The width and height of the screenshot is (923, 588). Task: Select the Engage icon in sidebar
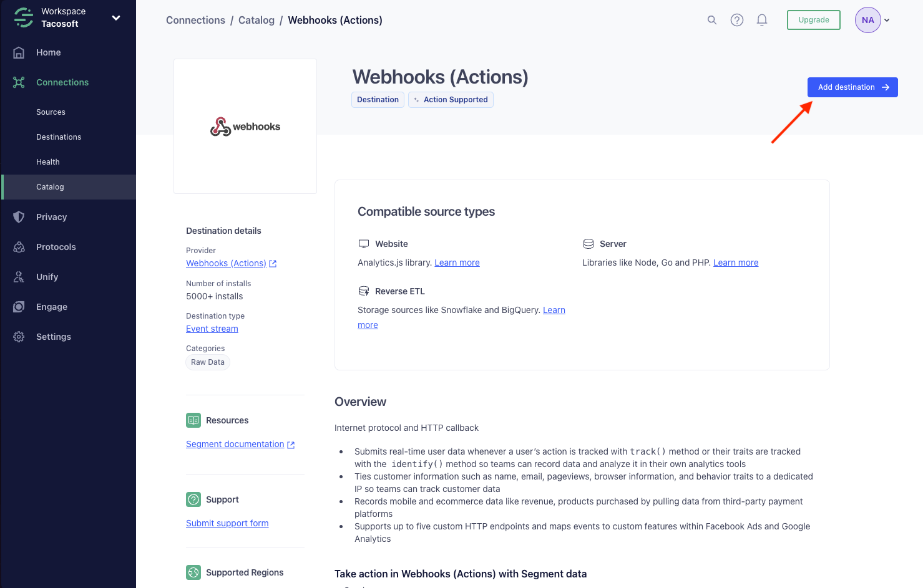tap(19, 306)
